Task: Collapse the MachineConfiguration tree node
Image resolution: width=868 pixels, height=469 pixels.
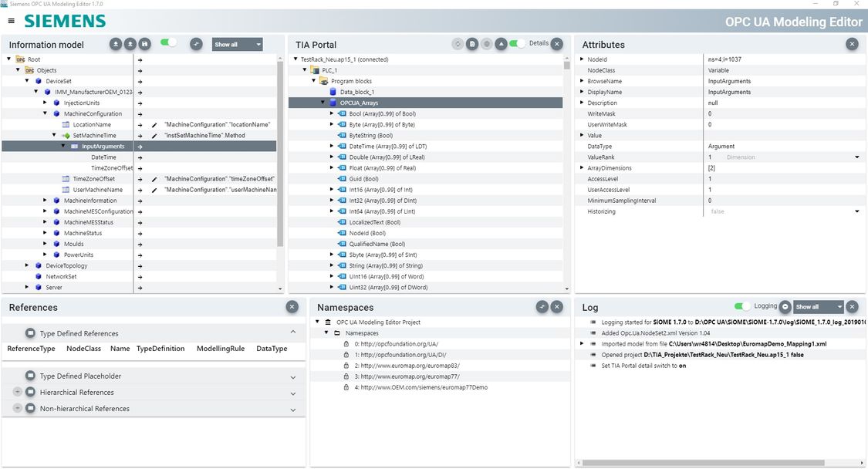Action: tap(45, 113)
